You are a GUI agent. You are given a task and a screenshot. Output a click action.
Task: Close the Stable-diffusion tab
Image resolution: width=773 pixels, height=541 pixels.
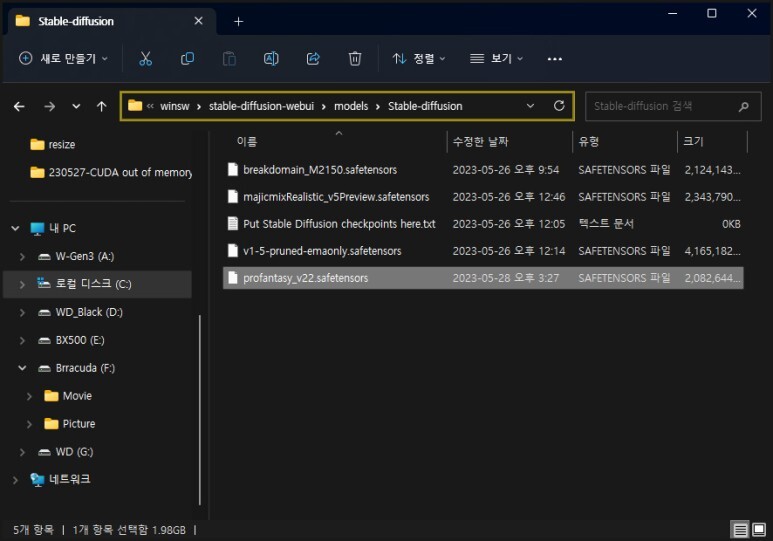click(199, 21)
